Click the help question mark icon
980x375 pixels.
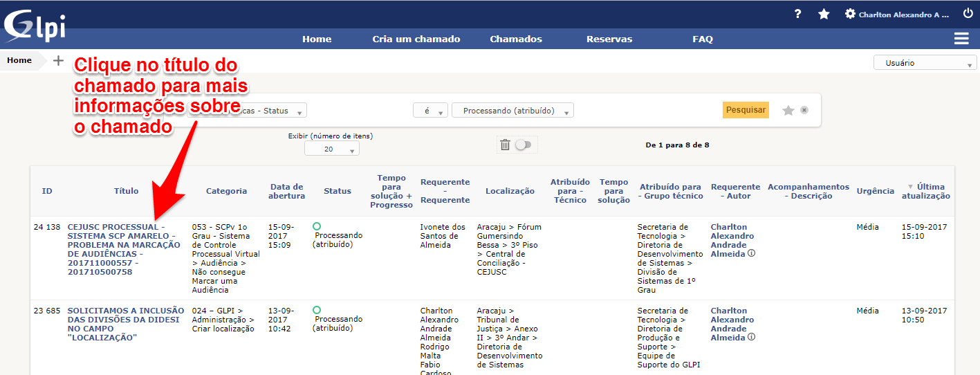pos(797,14)
